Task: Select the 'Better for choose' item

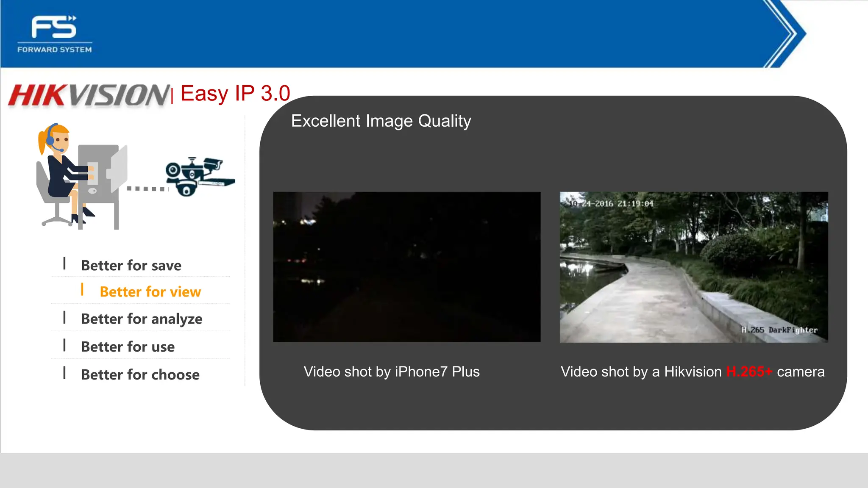Action: (140, 375)
